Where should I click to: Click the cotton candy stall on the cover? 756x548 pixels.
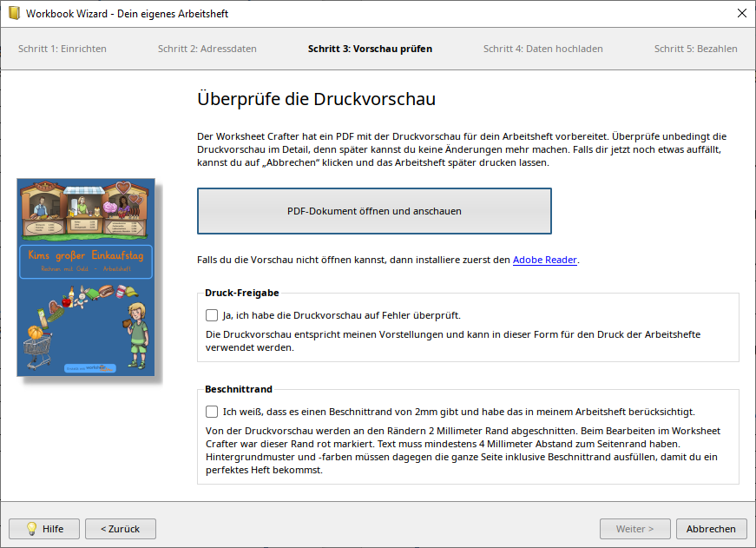click(122, 207)
